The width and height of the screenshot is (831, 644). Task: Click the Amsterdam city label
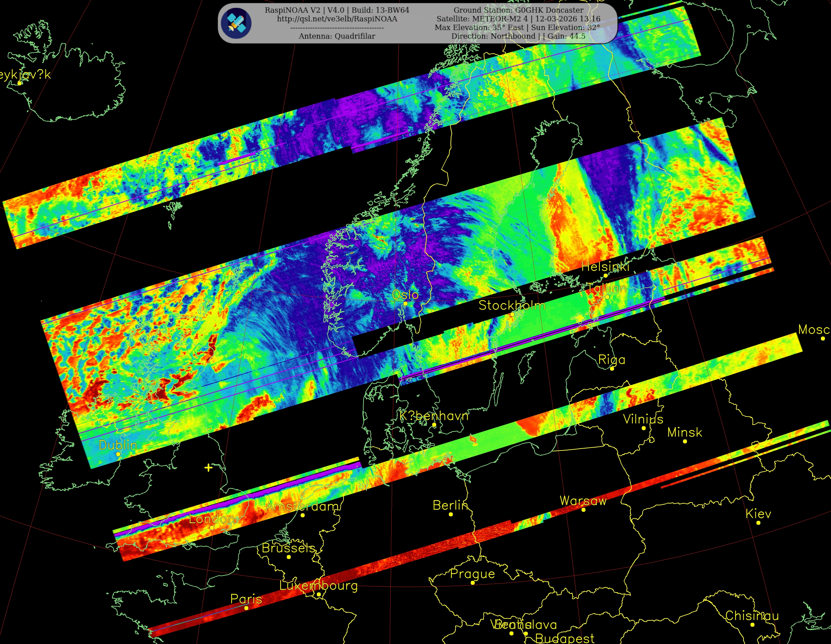[302, 506]
